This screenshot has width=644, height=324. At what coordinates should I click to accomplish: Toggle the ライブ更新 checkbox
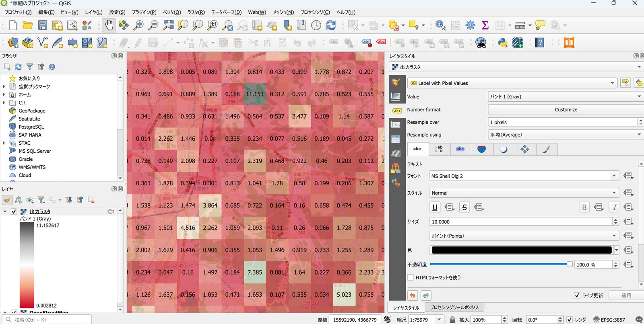click(x=578, y=295)
